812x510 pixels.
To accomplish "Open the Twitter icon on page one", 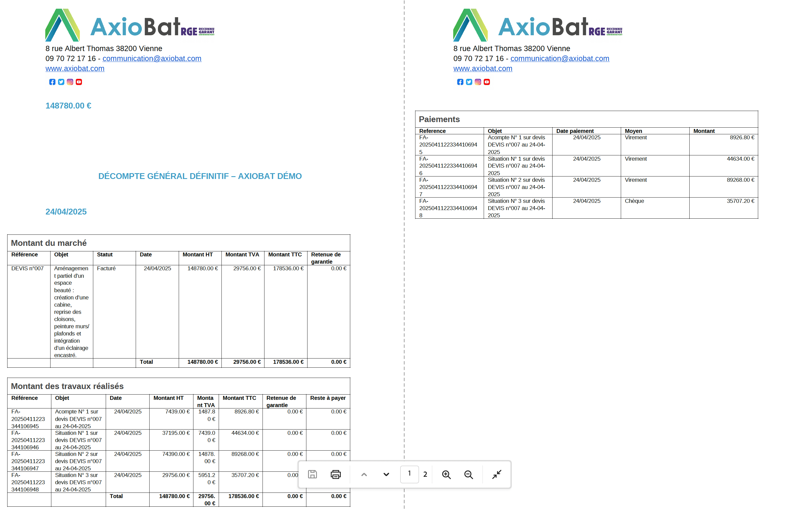I will coord(61,82).
